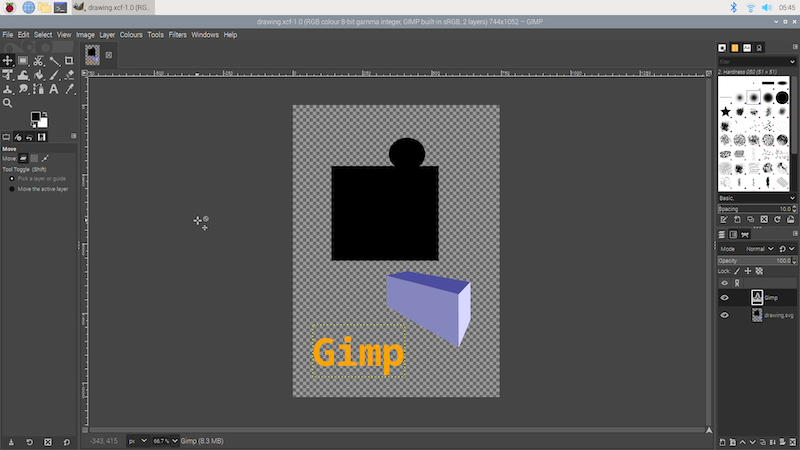
Task: Toggle lock alpha channel
Action: (759, 271)
